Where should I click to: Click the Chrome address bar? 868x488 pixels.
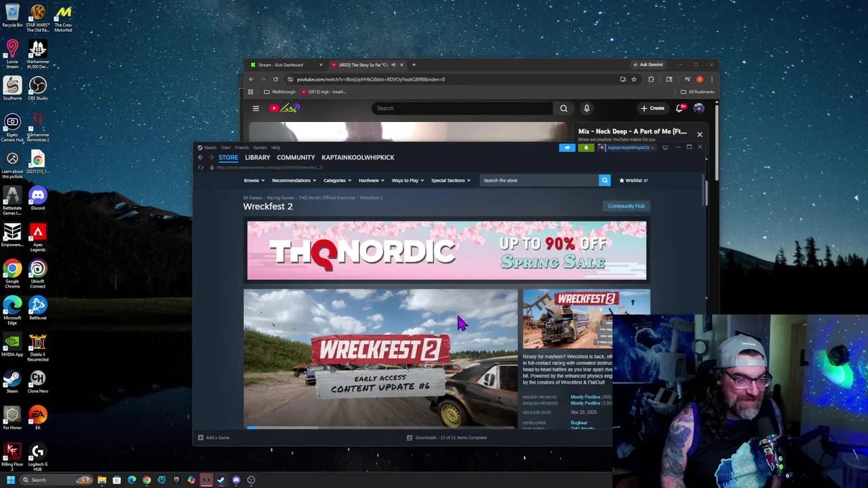451,79
